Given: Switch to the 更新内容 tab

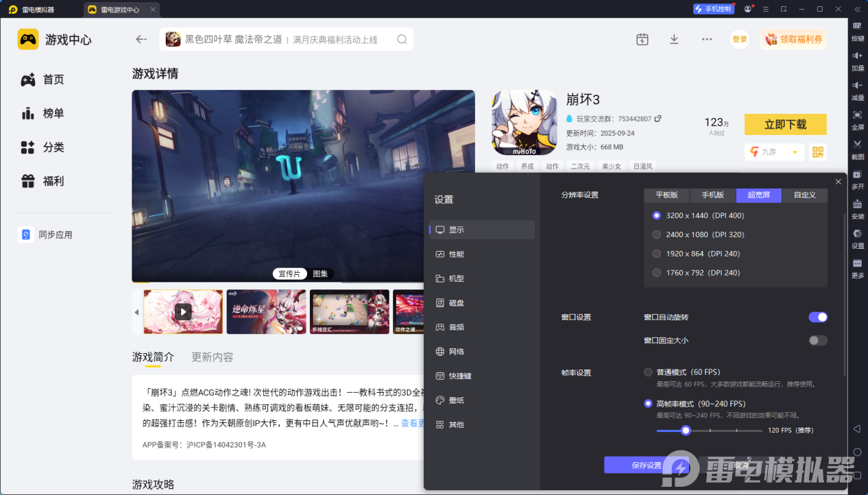Looking at the screenshot, I should coord(211,357).
